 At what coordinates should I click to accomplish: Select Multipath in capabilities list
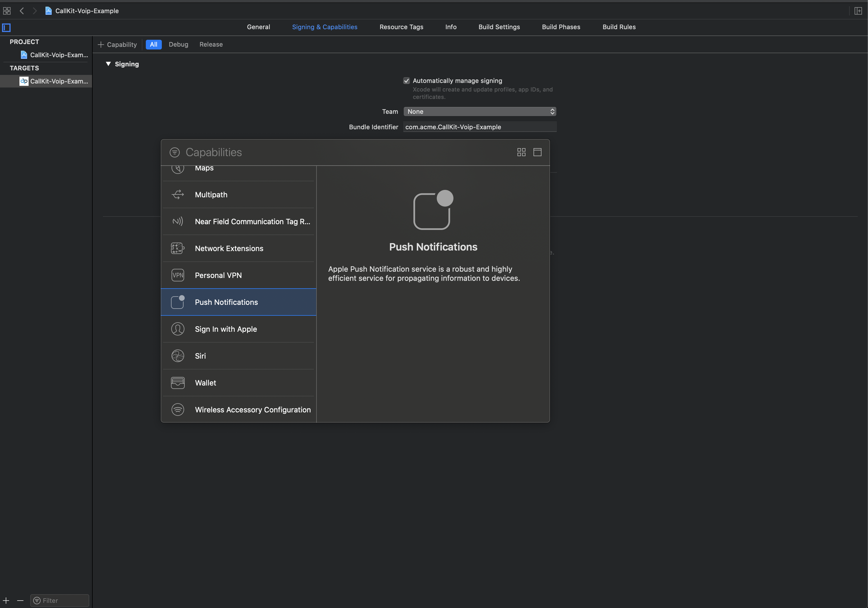click(238, 195)
